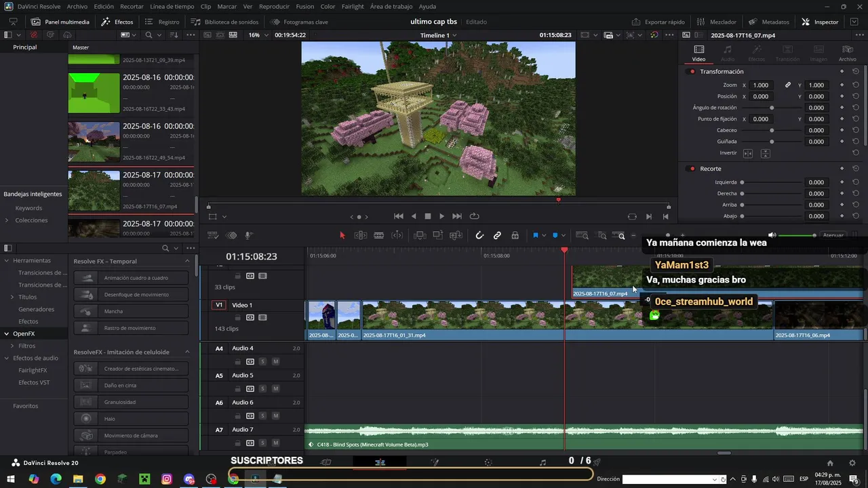Click Zoom X value field

(x=762, y=85)
